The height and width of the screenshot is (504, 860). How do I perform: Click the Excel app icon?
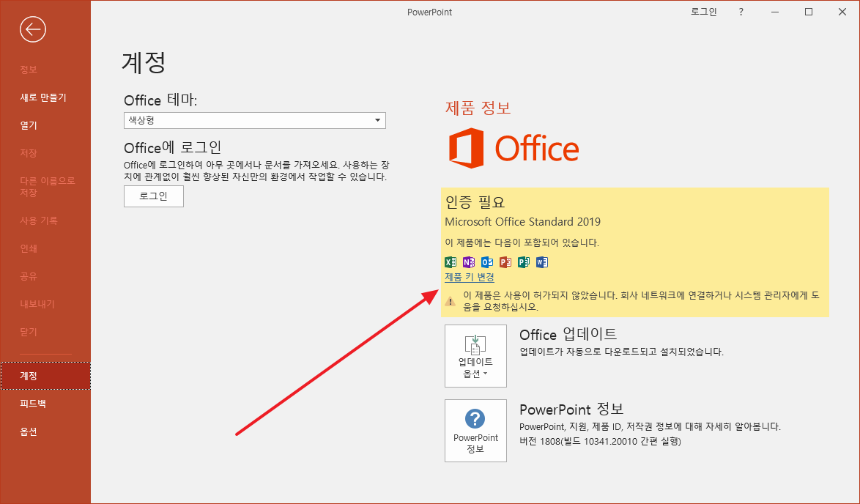pyautogui.click(x=451, y=262)
